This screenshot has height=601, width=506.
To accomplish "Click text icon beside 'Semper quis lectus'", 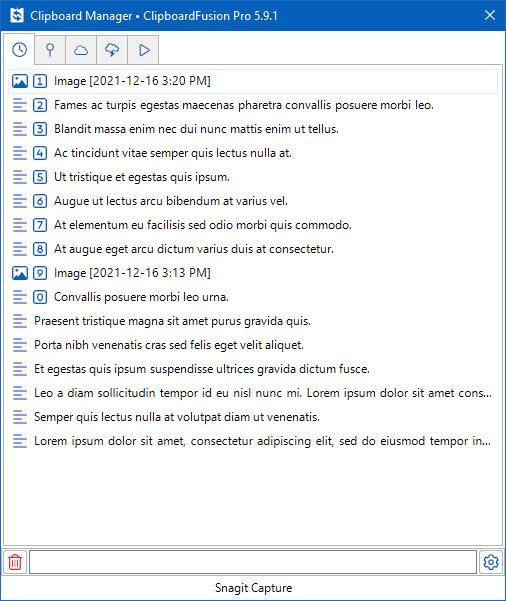I will 20,417.
